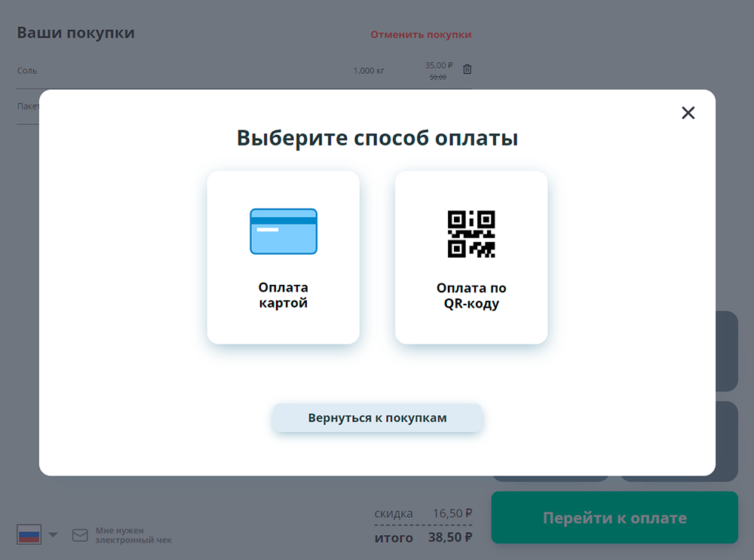Click the Russian flag language icon

[29, 534]
